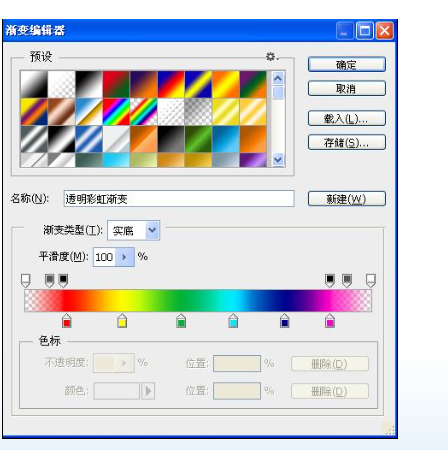Choose the transparent white stripes preset
This screenshot has height=450, width=448.
[x=171, y=112]
